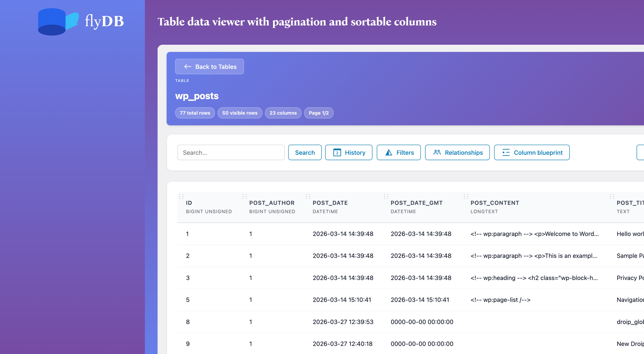644x354 pixels.
Task: Toggle sorting on POST_AUTHOR column
Action: [272, 203]
